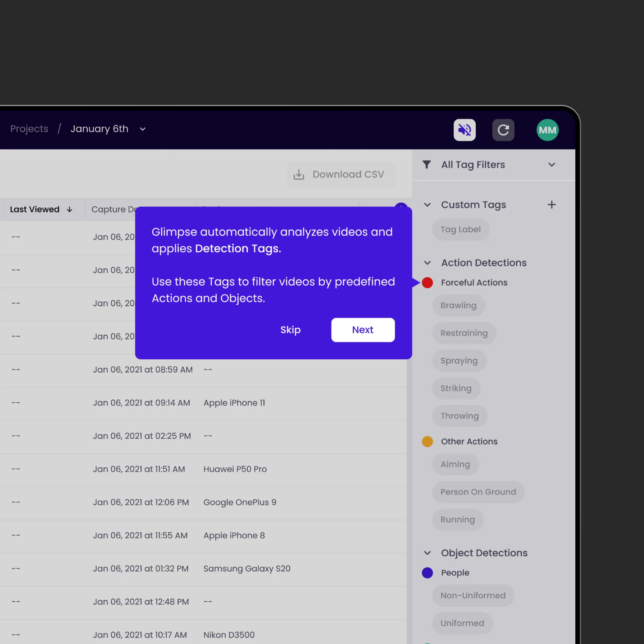
Task: Expand the All Tag Filters dropdown chevron
Action: pos(552,165)
